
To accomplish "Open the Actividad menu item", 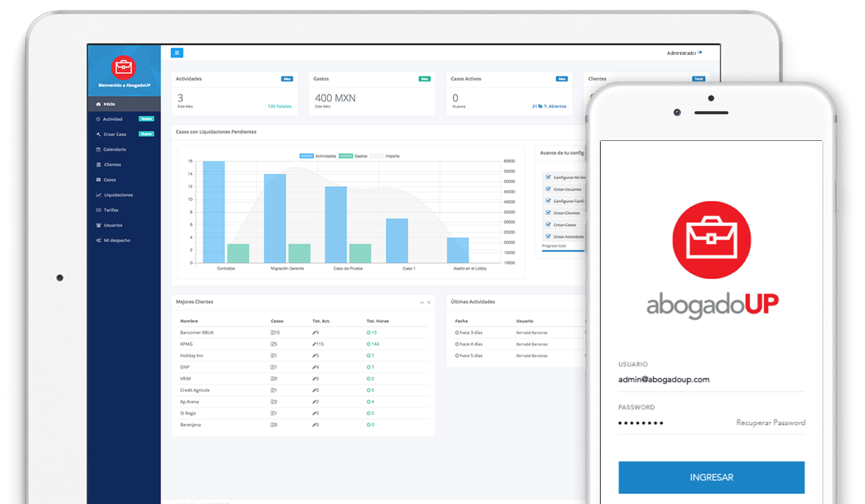I will (x=124, y=119).
